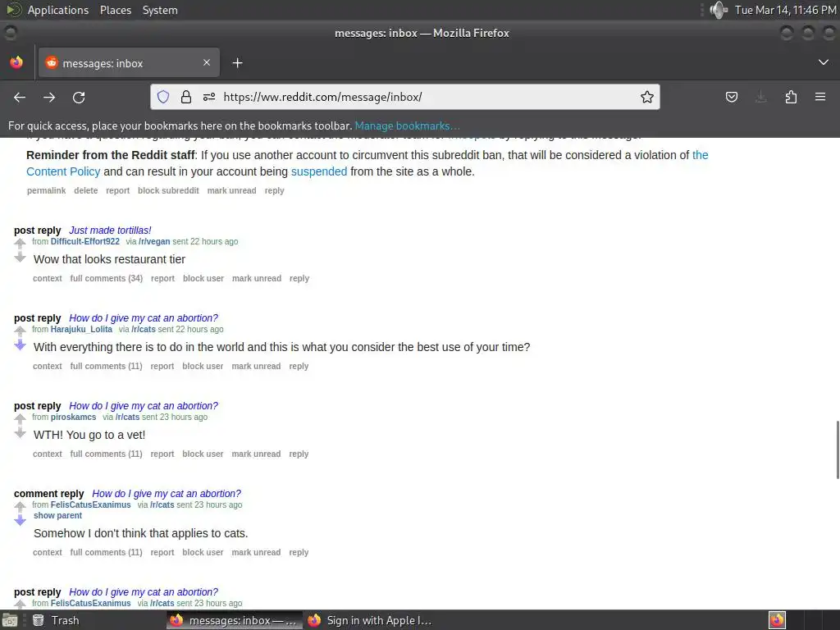840x630 pixels.
Task: Open the Extensions puzzle icon
Action: pos(791,97)
